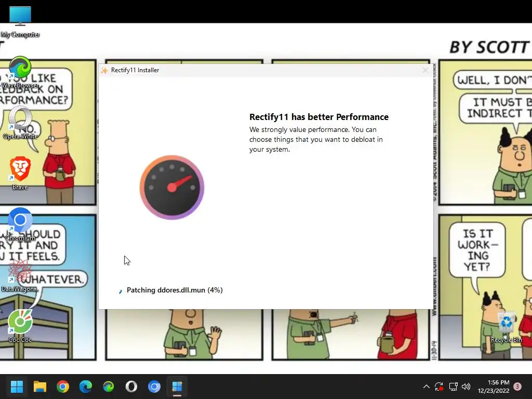
Task: Open Opera White desktop shortcut
Action: coord(20,123)
